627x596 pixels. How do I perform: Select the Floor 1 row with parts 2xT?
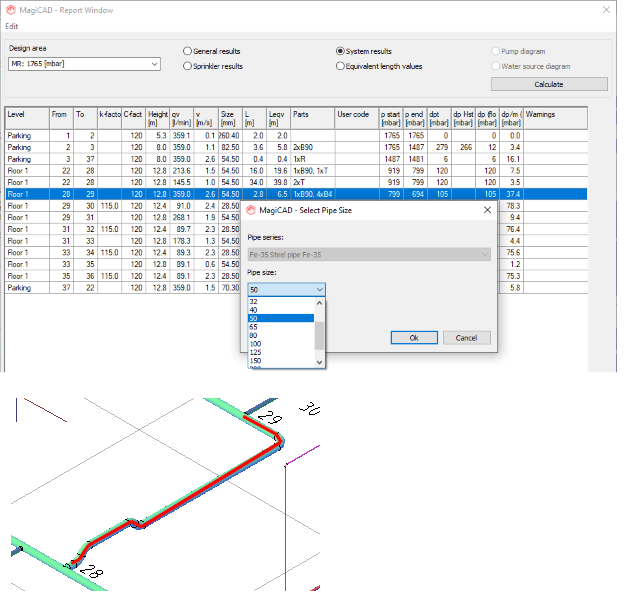coord(296,182)
